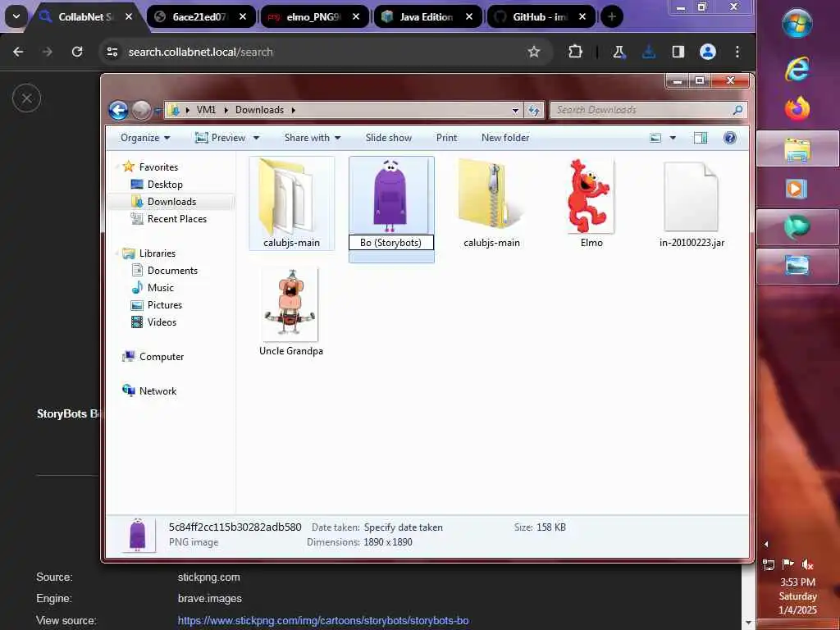Open the address path history dropdown

coord(515,111)
